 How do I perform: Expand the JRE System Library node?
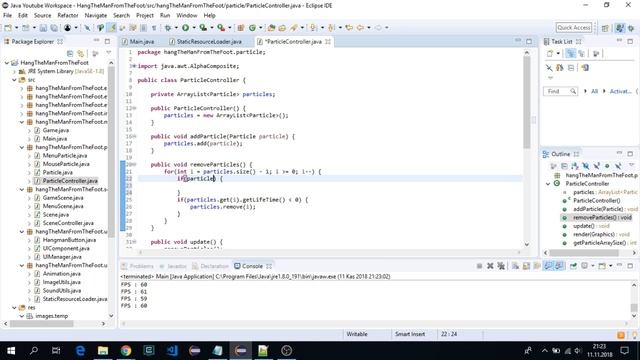[14, 71]
